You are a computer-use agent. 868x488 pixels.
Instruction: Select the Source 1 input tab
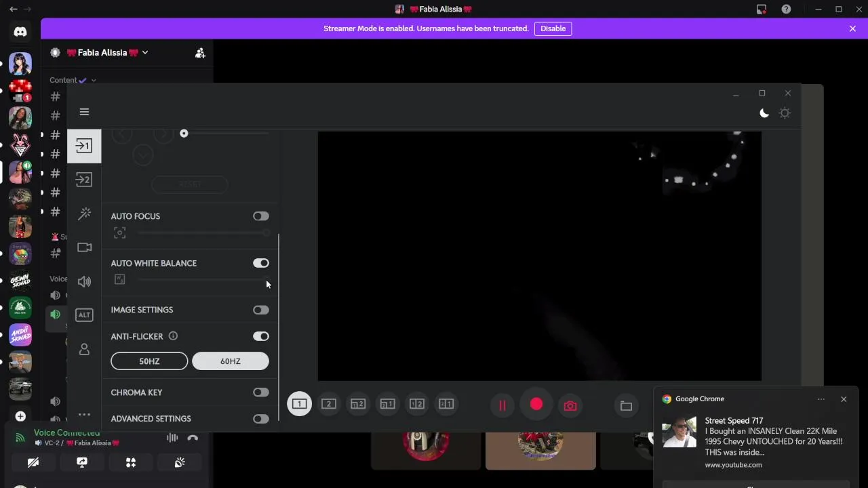point(84,146)
